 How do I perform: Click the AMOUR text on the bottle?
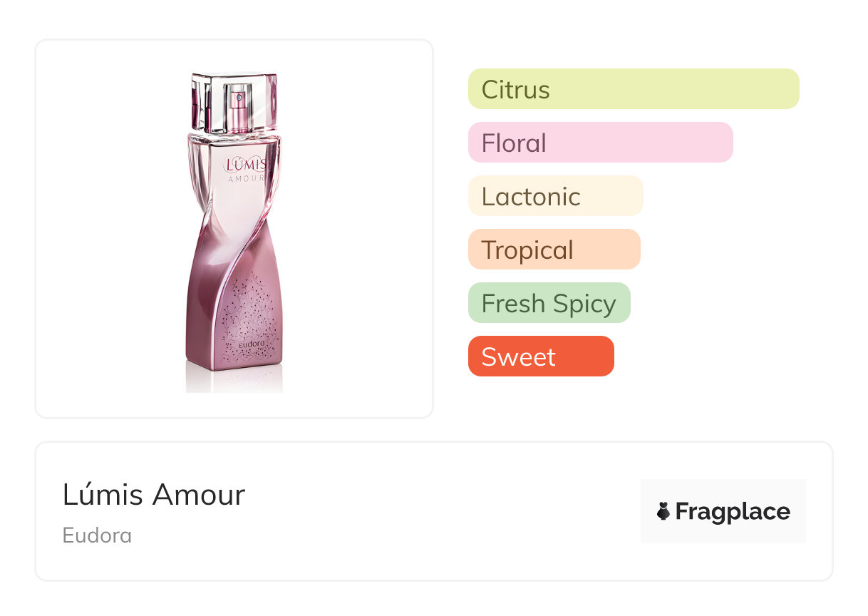click(246, 179)
